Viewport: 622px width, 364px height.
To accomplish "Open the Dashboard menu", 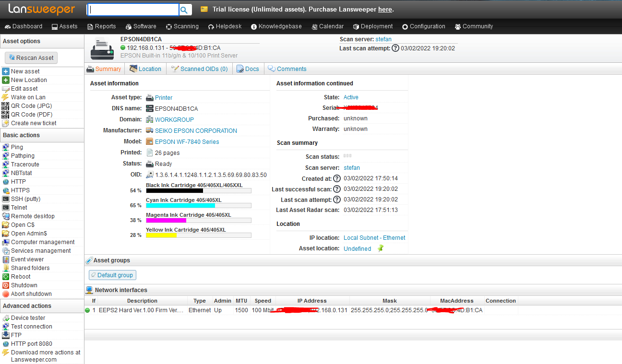I will click(x=24, y=26).
